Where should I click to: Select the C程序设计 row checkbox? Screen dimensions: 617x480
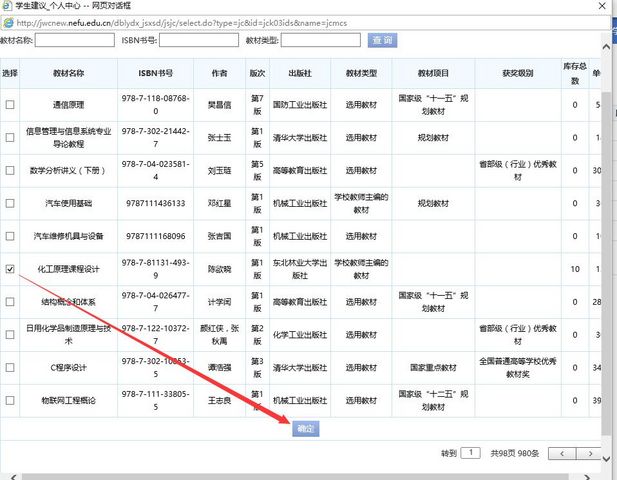tap(10, 367)
